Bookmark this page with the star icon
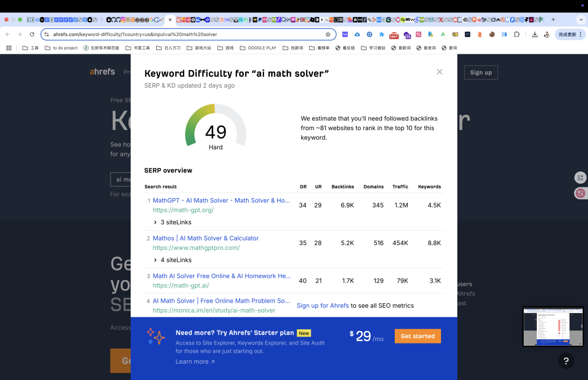This screenshot has height=380, width=588. pyautogui.click(x=328, y=34)
